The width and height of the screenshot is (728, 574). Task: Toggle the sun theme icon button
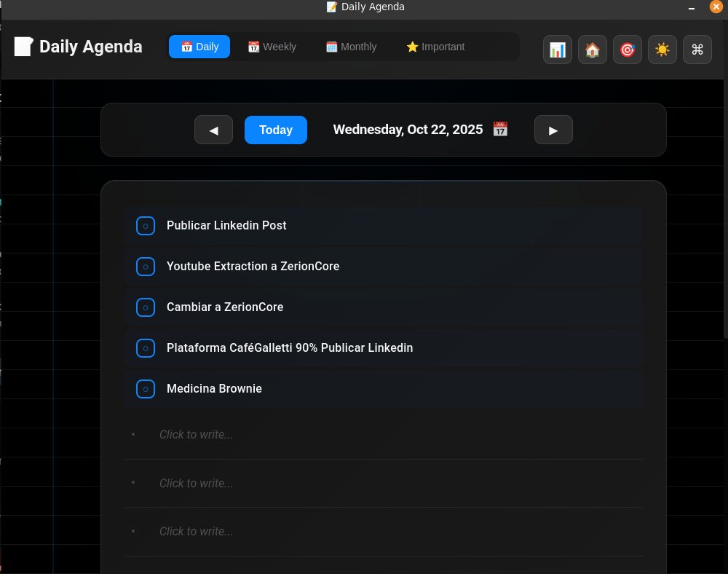point(662,50)
